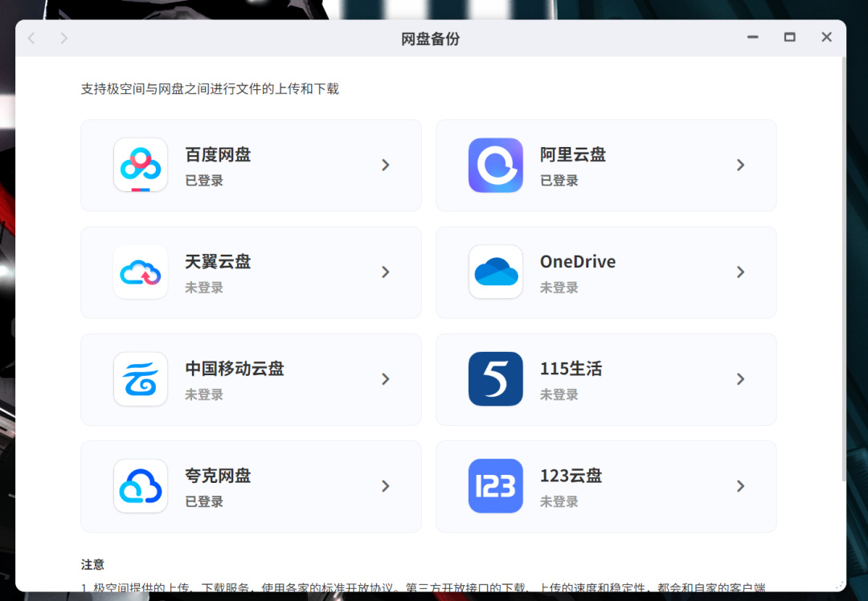Go back with the left arrow
This screenshot has width=868, height=601.
31,39
